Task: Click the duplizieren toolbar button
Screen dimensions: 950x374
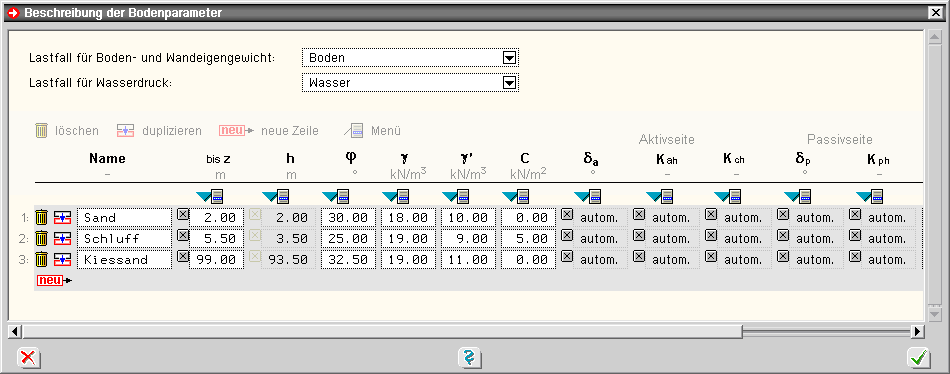Action: pyautogui.click(x=159, y=131)
